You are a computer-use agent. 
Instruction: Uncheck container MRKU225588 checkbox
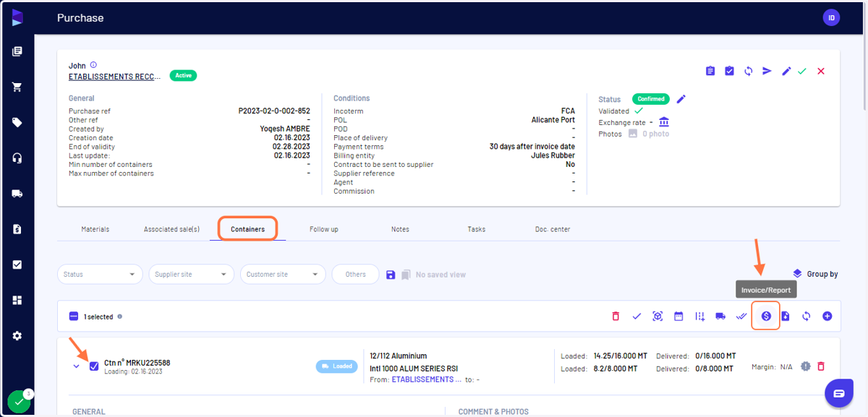pos(94,366)
